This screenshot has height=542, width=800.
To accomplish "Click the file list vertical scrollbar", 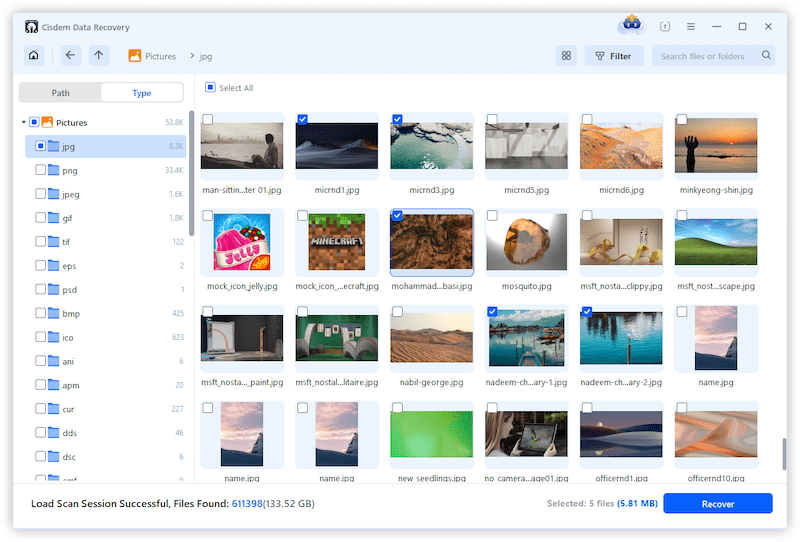I will point(784,454).
